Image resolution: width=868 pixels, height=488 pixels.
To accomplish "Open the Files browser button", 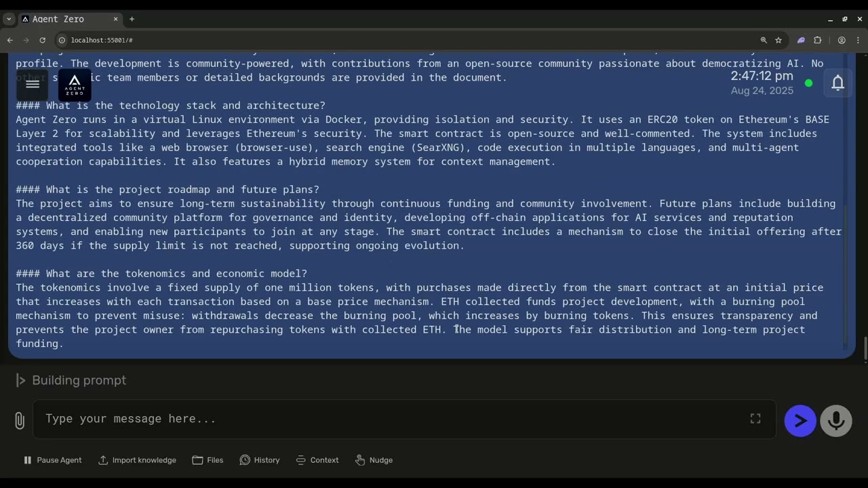I will point(208,460).
